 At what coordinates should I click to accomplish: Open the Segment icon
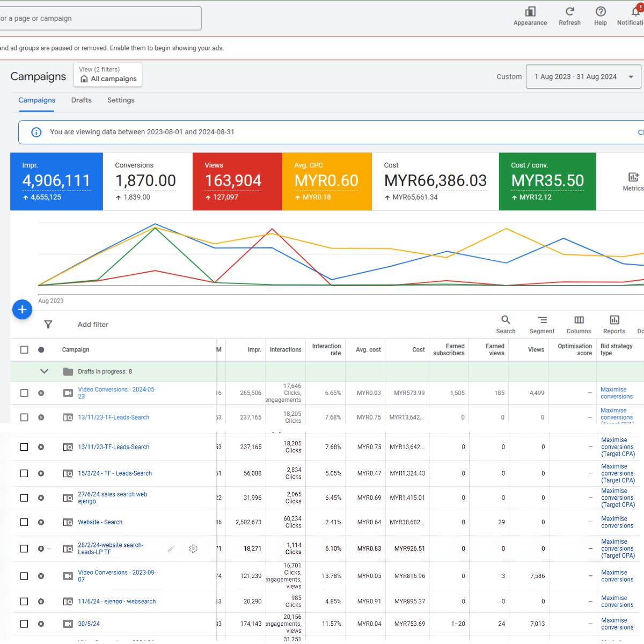(542, 320)
